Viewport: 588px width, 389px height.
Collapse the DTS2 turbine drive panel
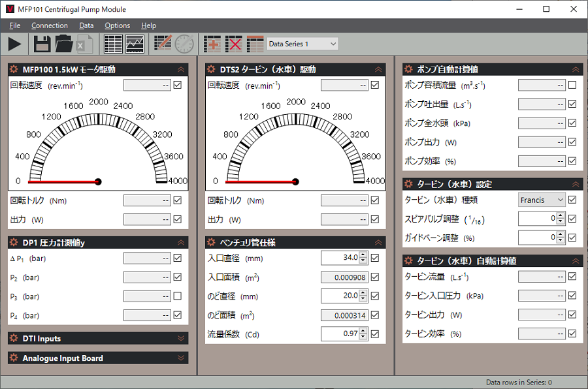378,69
